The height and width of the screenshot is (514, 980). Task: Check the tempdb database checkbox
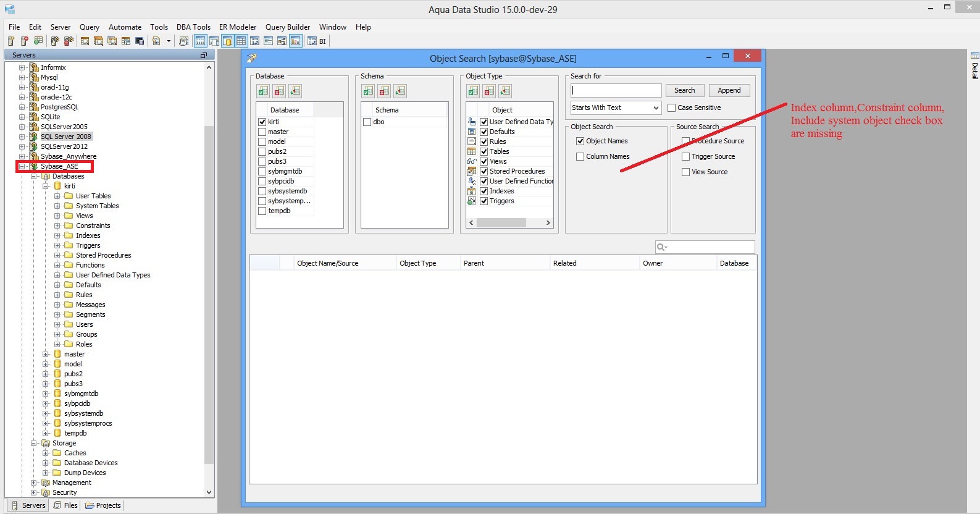[262, 211]
